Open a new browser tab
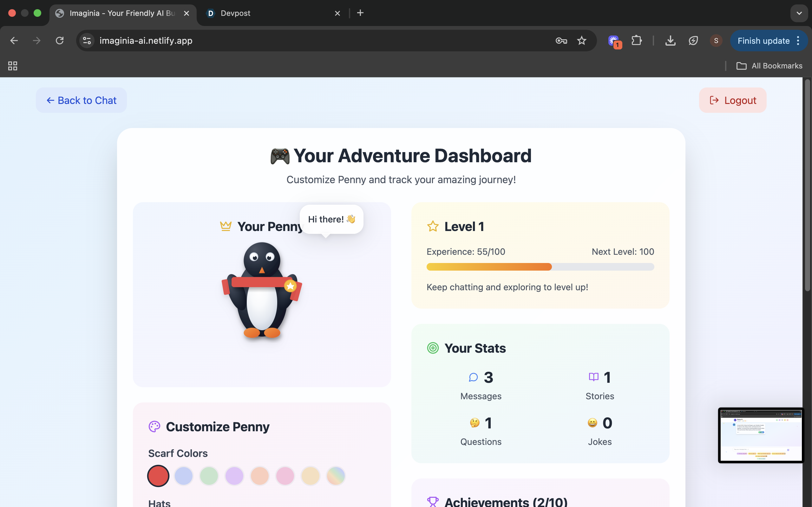812x507 pixels. (360, 13)
